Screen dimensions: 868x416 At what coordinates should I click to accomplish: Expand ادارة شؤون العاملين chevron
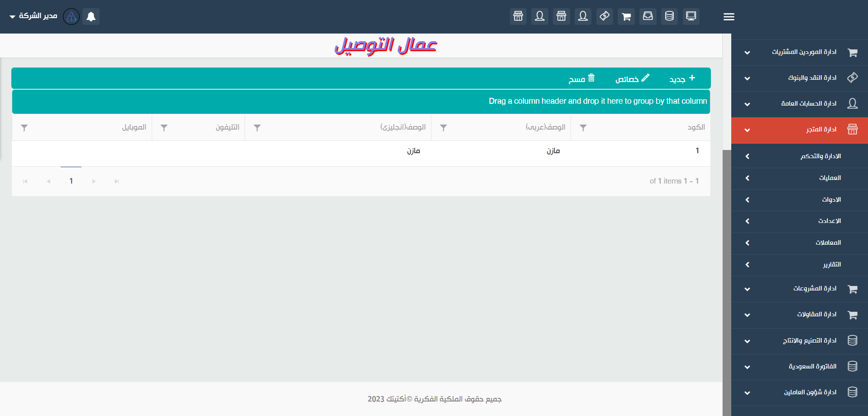(747, 393)
